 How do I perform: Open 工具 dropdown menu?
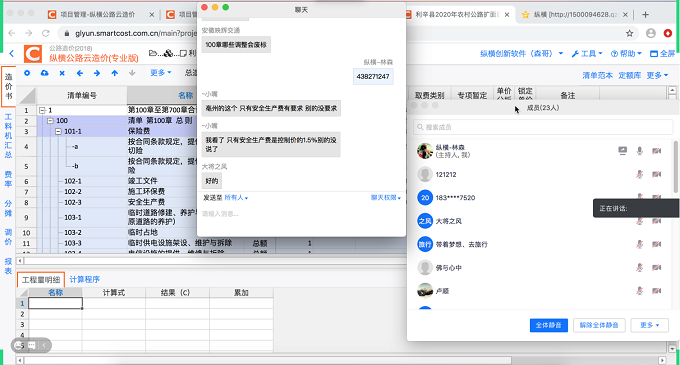coord(587,53)
